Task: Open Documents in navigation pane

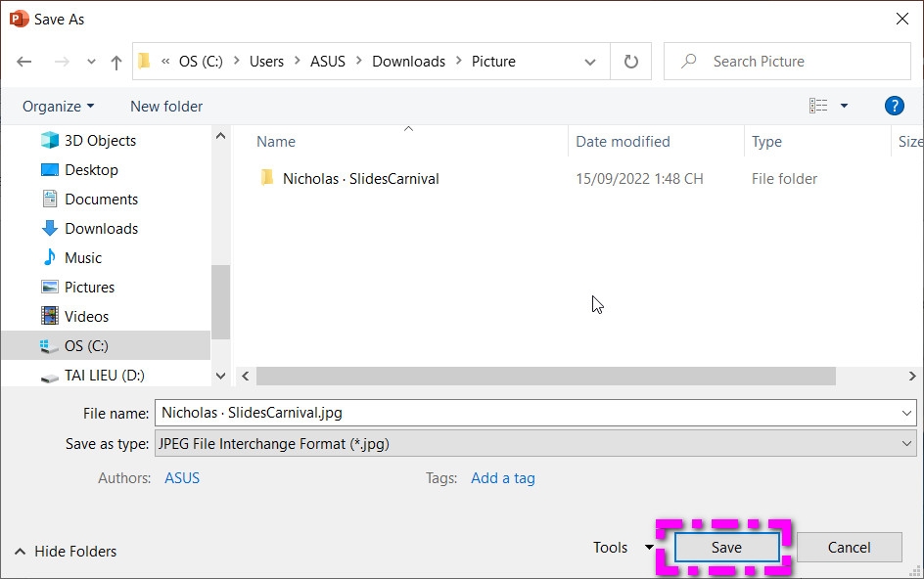Action: point(102,200)
